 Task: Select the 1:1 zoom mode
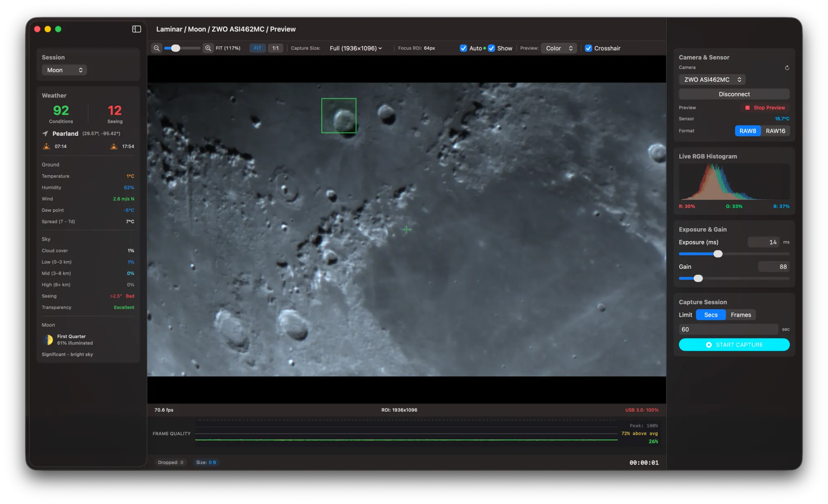click(276, 48)
